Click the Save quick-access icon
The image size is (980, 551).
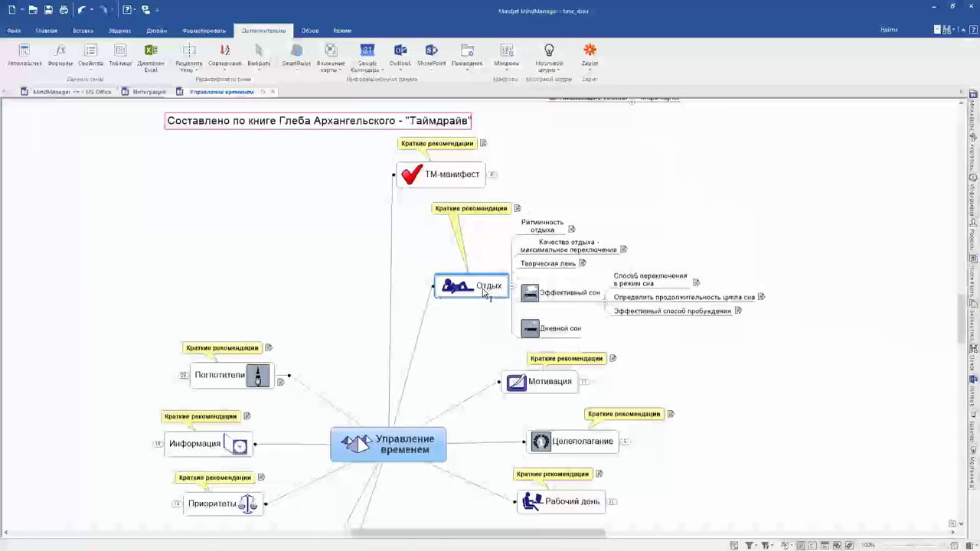click(x=48, y=10)
